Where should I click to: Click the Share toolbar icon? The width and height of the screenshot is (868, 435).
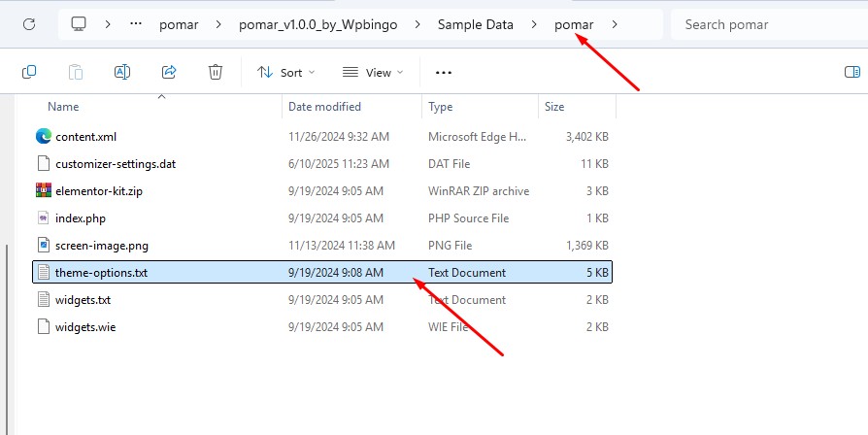(x=169, y=72)
